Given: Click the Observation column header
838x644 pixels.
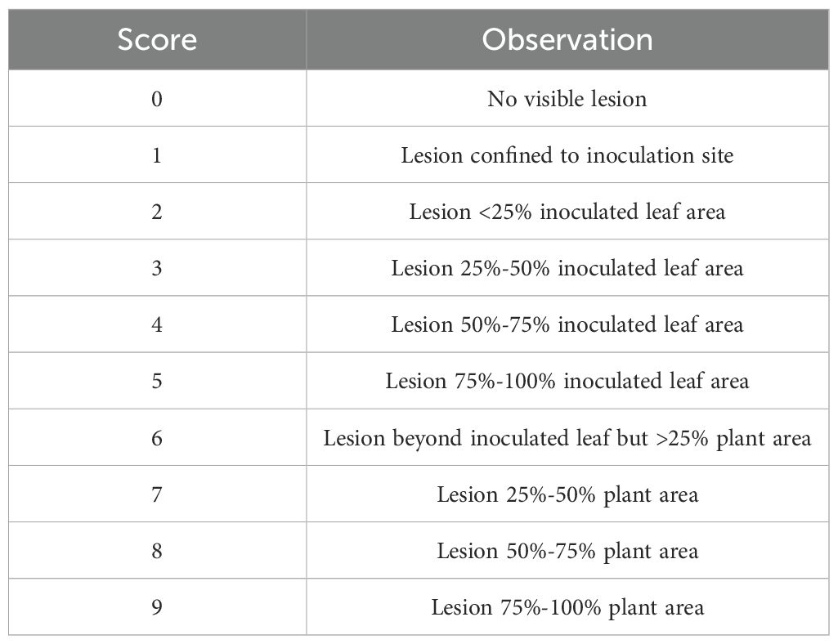Looking at the screenshot, I should tap(567, 39).
